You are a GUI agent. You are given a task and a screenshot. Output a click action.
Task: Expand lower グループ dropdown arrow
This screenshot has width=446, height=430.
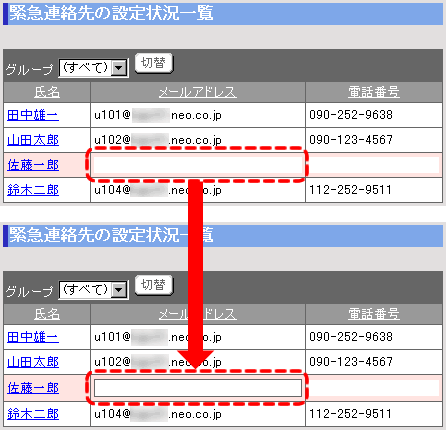(119, 290)
